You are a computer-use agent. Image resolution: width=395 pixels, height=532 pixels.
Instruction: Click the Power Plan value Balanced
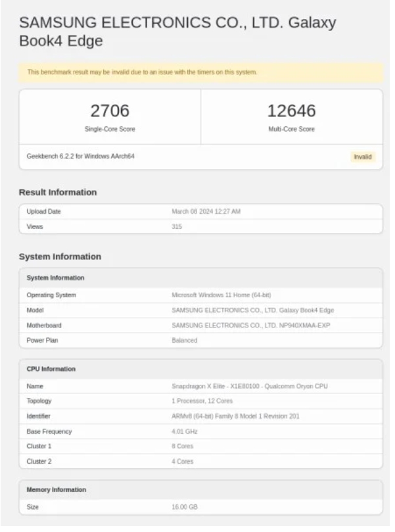(x=184, y=341)
